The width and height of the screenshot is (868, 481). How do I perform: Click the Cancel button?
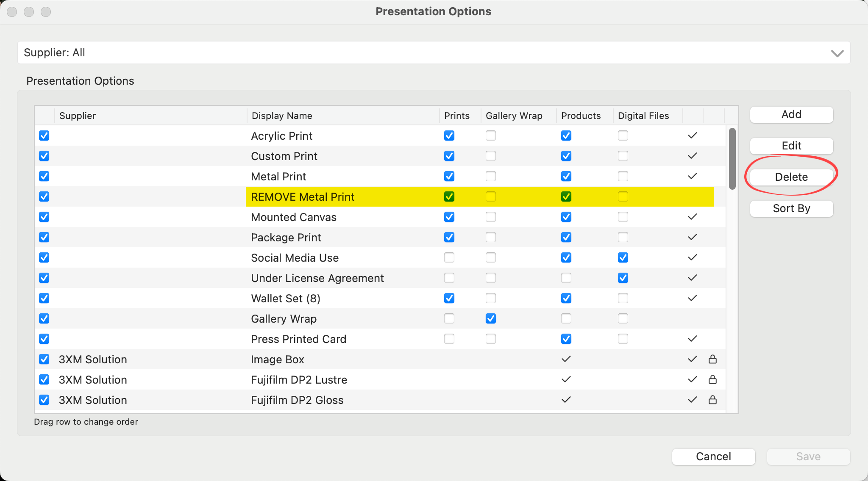[713, 456]
